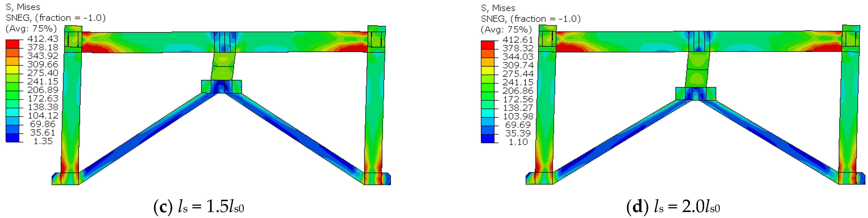This screenshot has width=868, height=218.
Task: Select the legend value 172.56
Action: (x=518, y=99)
